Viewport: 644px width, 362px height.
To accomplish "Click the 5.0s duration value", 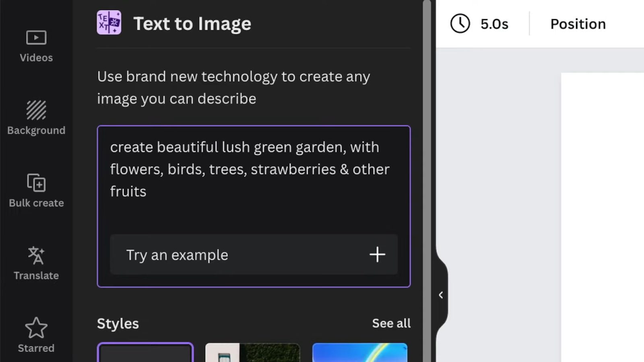I will (494, 24).
